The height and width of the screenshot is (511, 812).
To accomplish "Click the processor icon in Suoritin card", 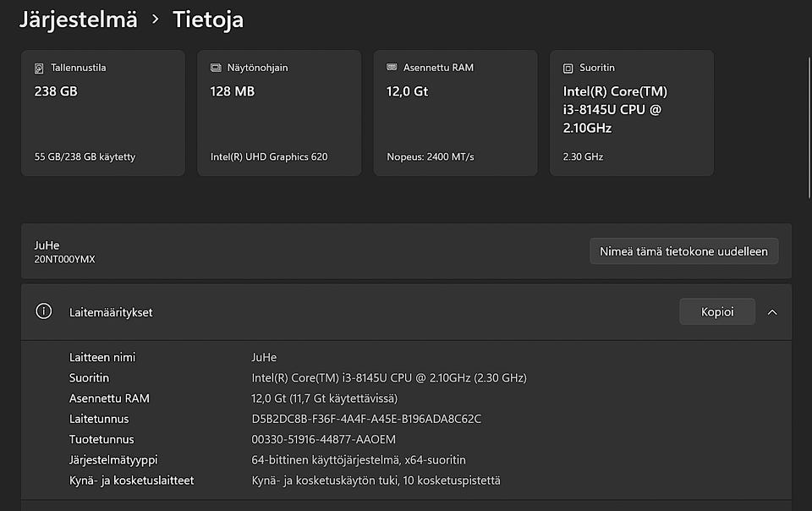I will (x=568, y=68).
